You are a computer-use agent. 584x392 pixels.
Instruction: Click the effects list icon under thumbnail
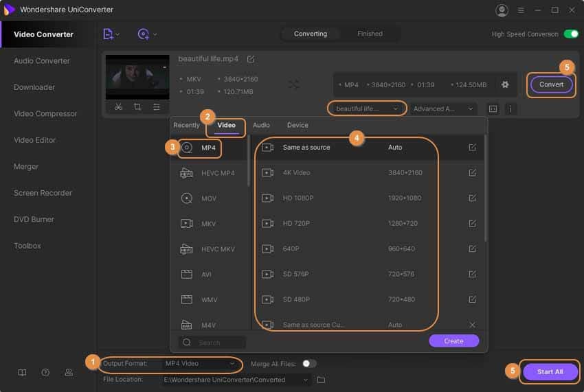tap(157, 107)
